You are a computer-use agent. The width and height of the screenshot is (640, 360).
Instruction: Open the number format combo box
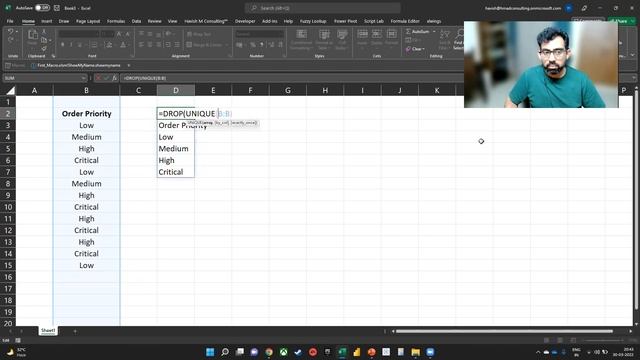[x=260, y=34]
